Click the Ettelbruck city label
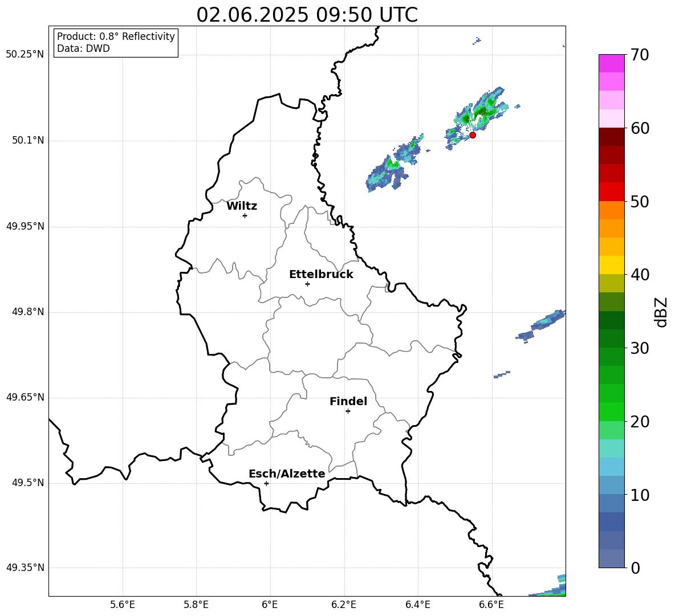 (321, 275)
